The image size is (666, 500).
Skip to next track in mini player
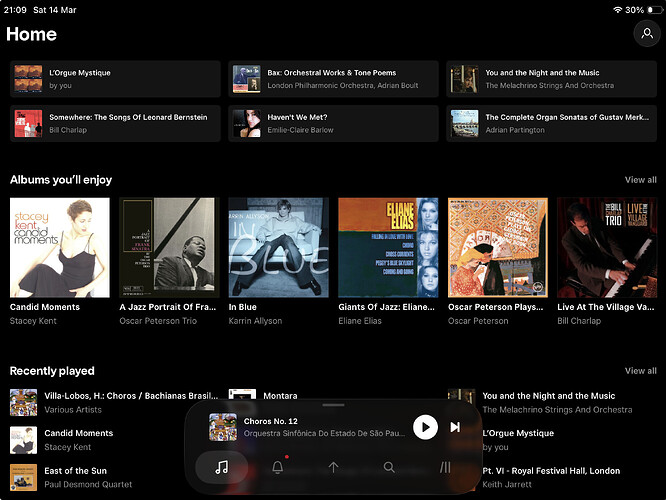click(455, 427)
